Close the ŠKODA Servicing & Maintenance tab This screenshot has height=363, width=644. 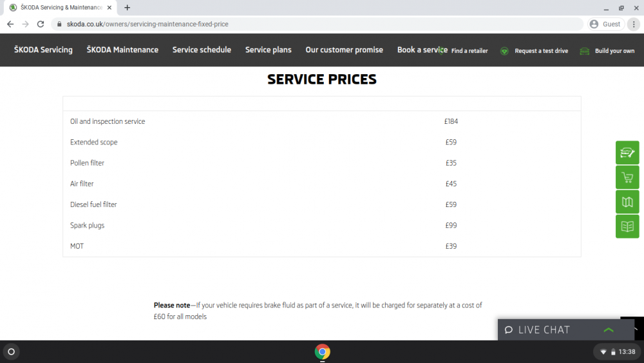click(109, 7)
